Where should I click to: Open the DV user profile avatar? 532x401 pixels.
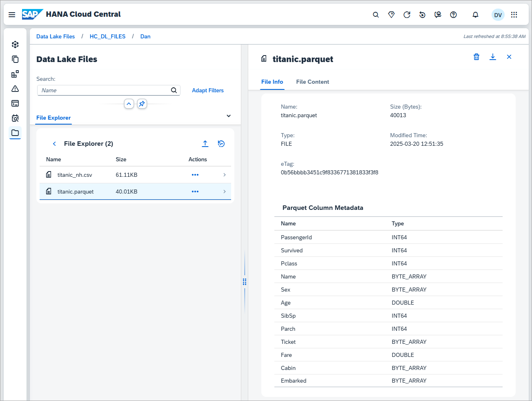click(x=498, y=15)
